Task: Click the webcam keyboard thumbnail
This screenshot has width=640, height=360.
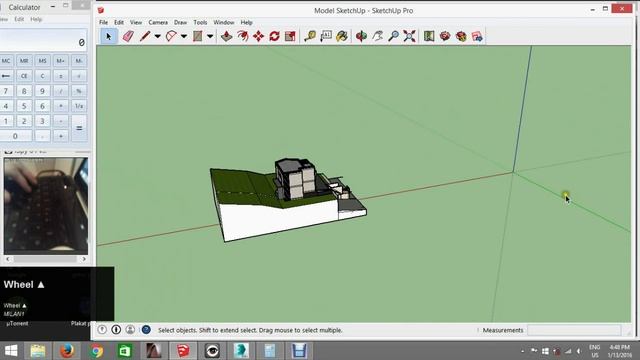Action: (x=46, y=206)
